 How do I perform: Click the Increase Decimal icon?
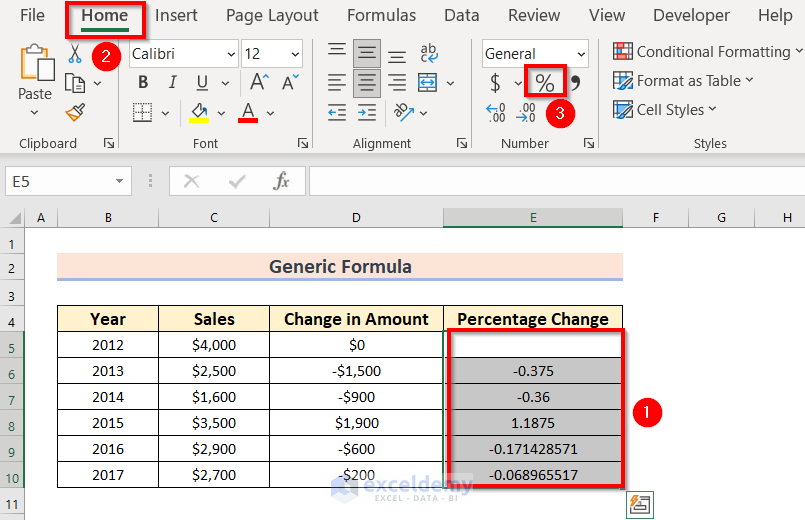pyautogui.click(x=496, y=111)
